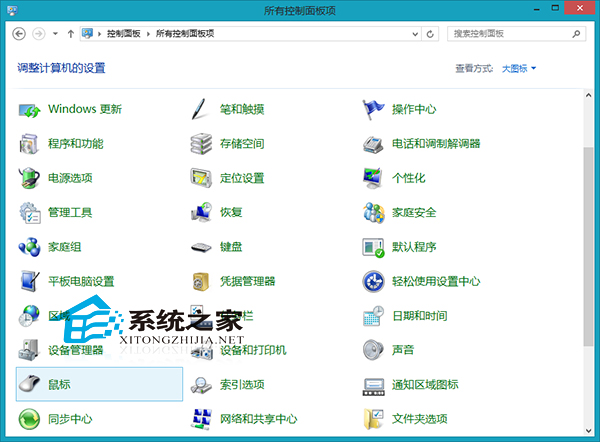Open the 区域 globe clock icon

(x=29, y=316)
